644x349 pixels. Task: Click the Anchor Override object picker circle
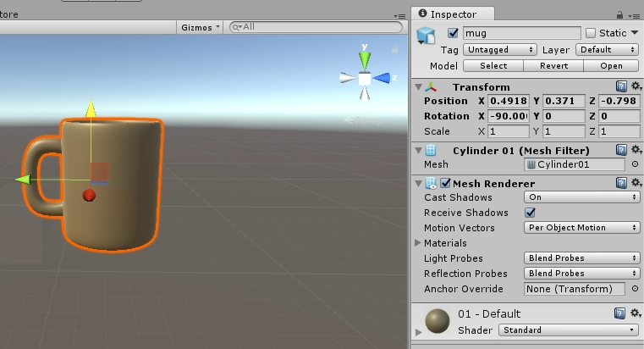click(x=635, y=289)
